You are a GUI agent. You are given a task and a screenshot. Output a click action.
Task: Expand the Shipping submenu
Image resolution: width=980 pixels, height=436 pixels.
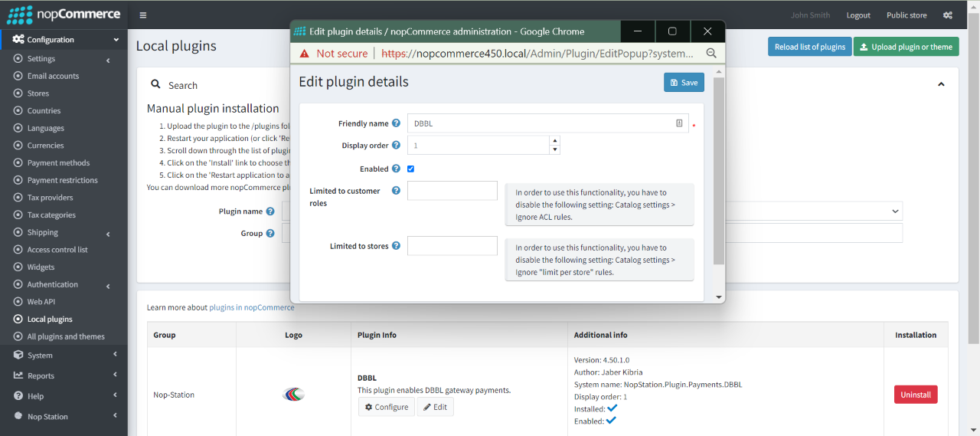click(108, 233)
